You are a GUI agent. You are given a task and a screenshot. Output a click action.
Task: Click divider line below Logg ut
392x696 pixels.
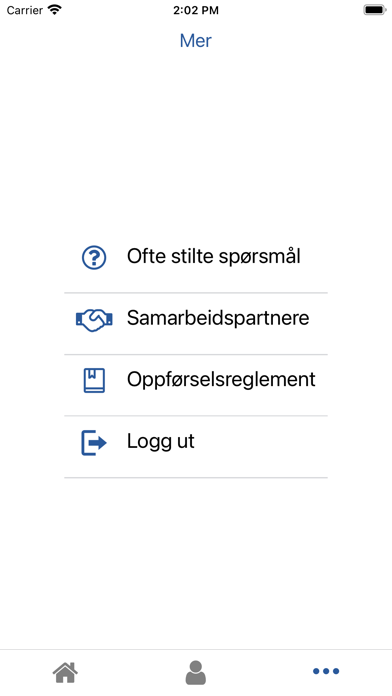pos(196,478)
